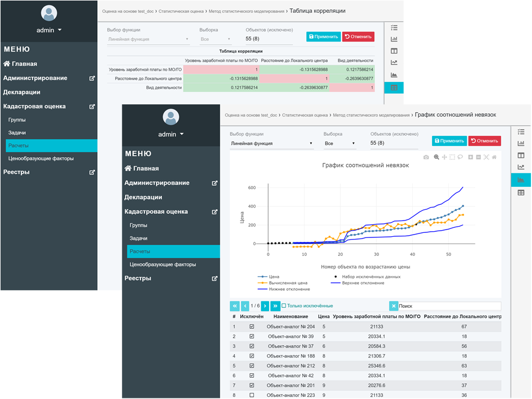This screenshot has width=532, height=399.
Task: Enable the 'Только исключённые' checkbox
Action: coord(284,306)
